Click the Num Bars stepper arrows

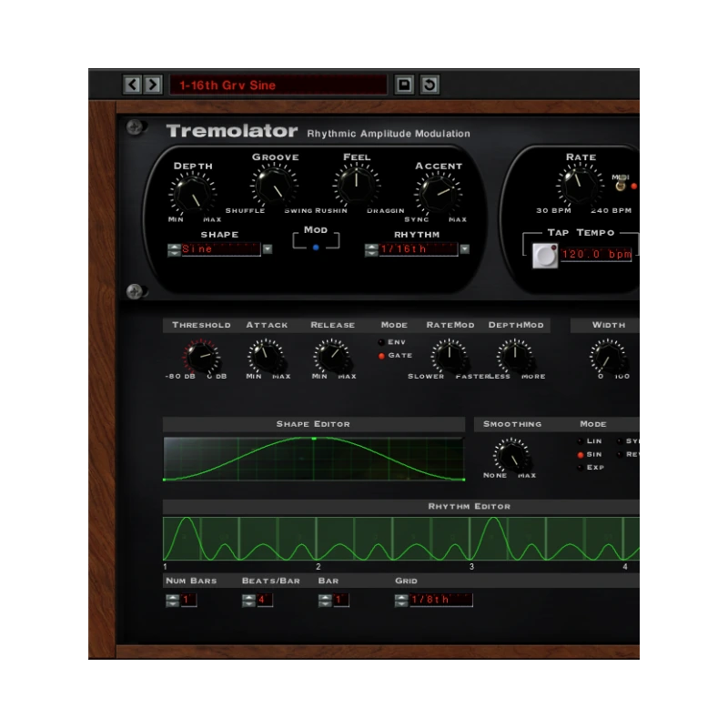(172, 601)
